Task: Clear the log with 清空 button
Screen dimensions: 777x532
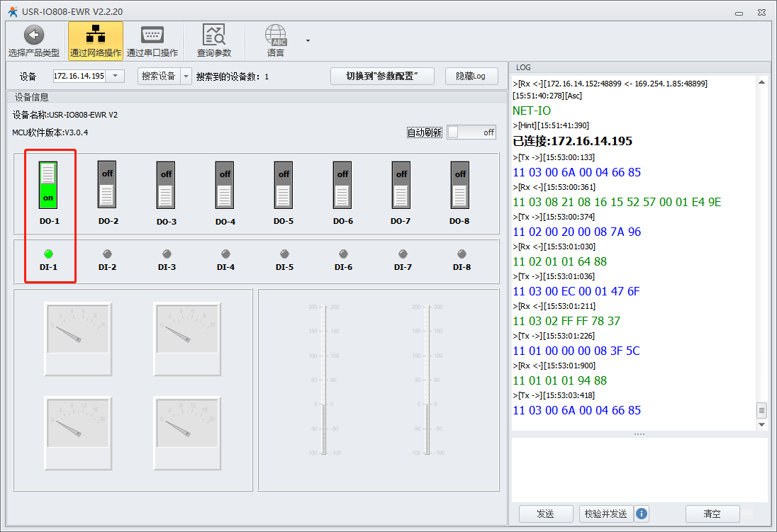Action: coord(712,514)
